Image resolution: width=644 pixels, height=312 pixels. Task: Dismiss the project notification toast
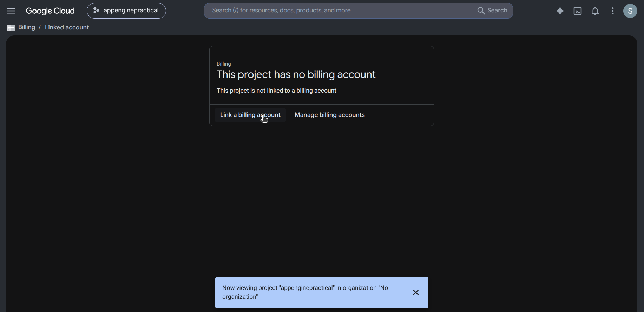tap(416, 292)
